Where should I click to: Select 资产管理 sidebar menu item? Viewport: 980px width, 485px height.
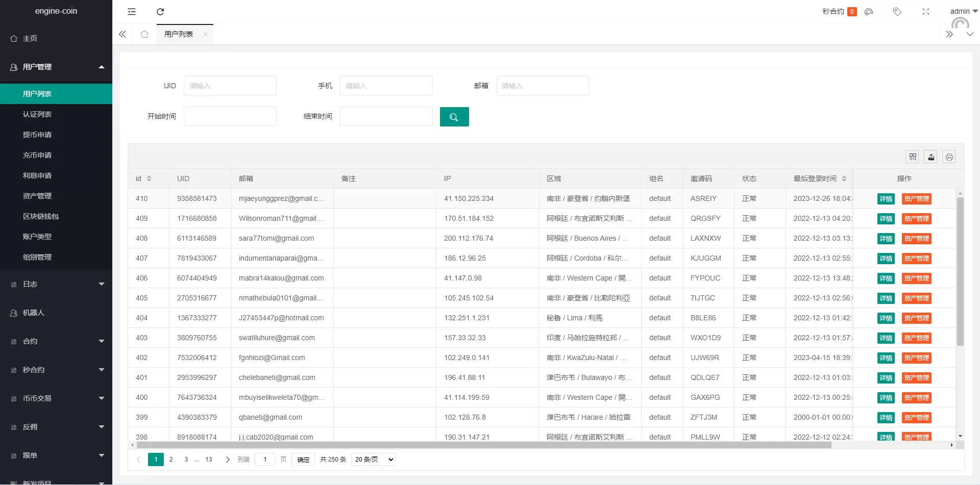[x=37, y=196]
